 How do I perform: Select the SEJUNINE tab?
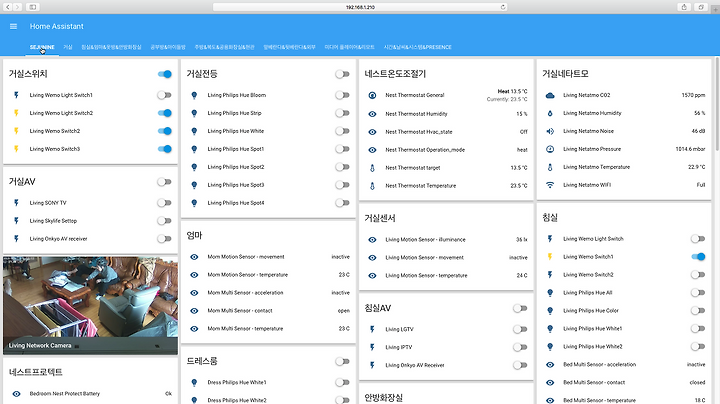pyautogui.click(x=42, y=47)
